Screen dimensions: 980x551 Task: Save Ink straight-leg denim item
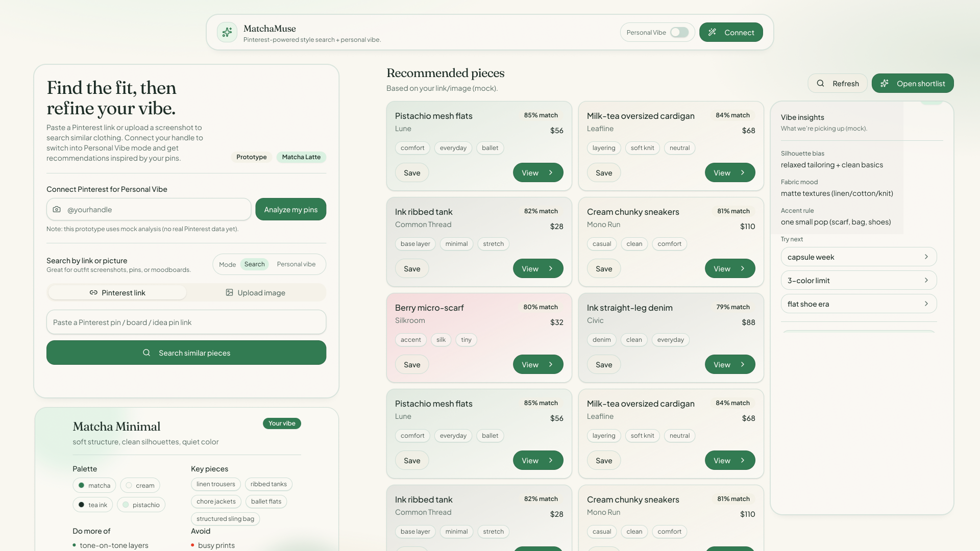[604, 365]
